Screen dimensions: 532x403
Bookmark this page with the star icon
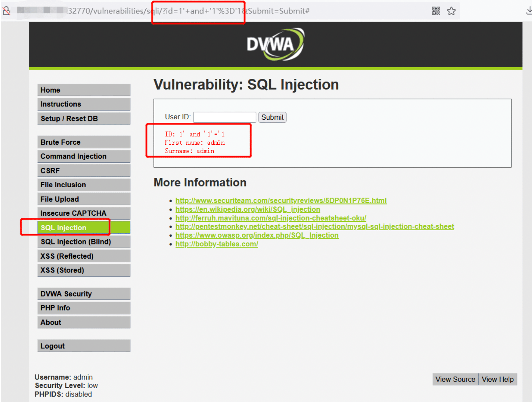[451, 11]
